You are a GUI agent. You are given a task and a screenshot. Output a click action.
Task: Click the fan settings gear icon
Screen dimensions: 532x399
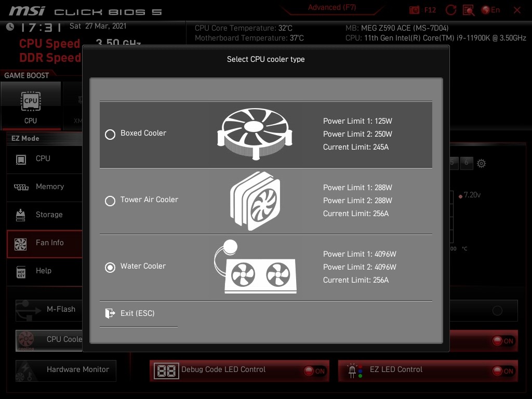482,164
